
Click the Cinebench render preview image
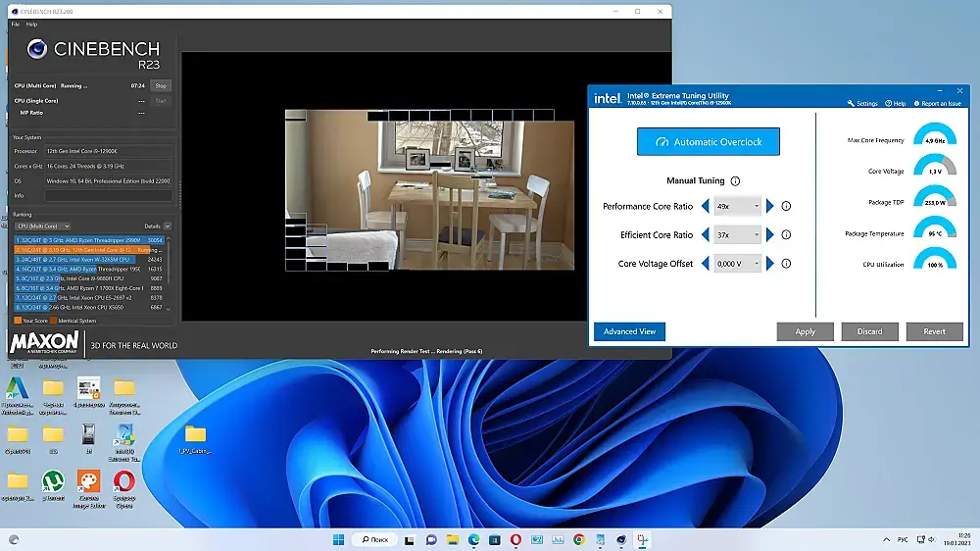(429, 190)
